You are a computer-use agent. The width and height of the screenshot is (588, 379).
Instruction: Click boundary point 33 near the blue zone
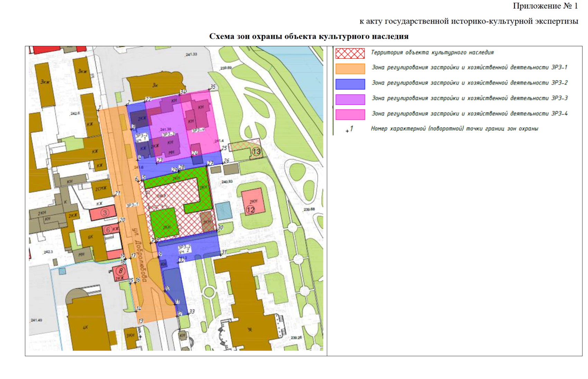[189, 313]
